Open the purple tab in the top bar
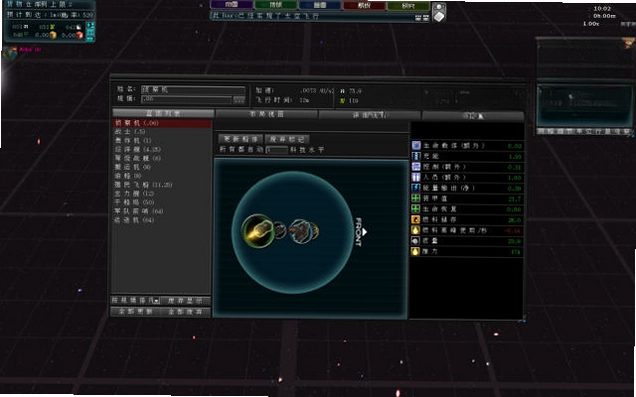The width and height of the screenshot is (636, 397). [231, 5]
